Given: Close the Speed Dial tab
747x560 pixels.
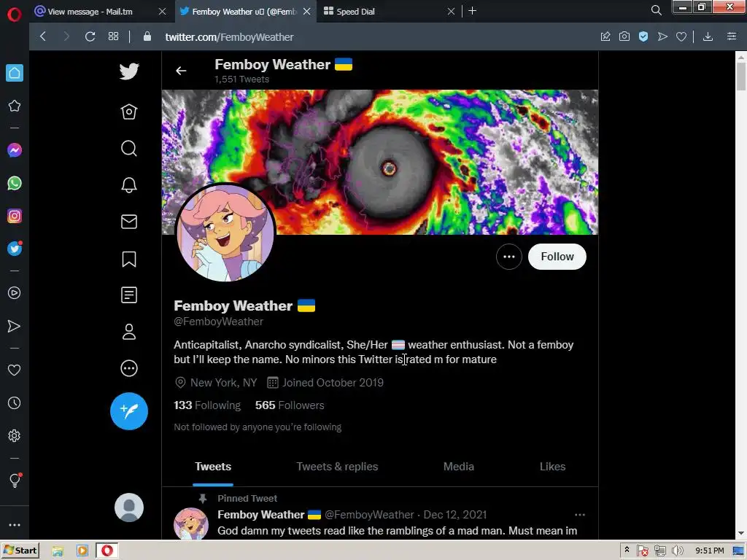Looking at the screenshot, I should (x=451, y=12).
